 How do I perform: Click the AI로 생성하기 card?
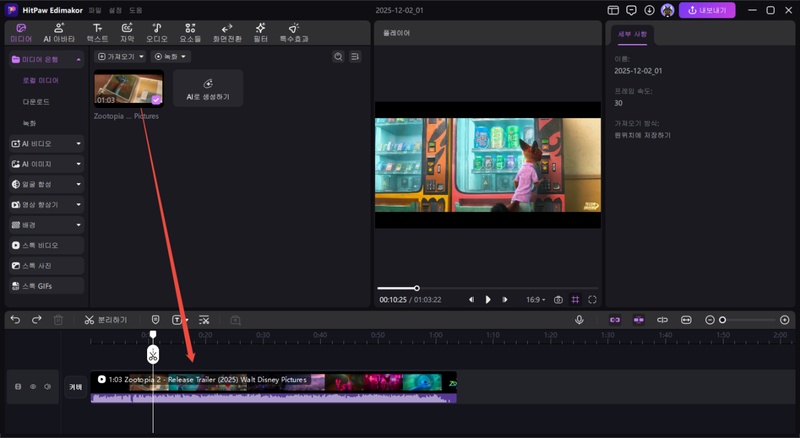pyautogui.click(x=208, y=89)
